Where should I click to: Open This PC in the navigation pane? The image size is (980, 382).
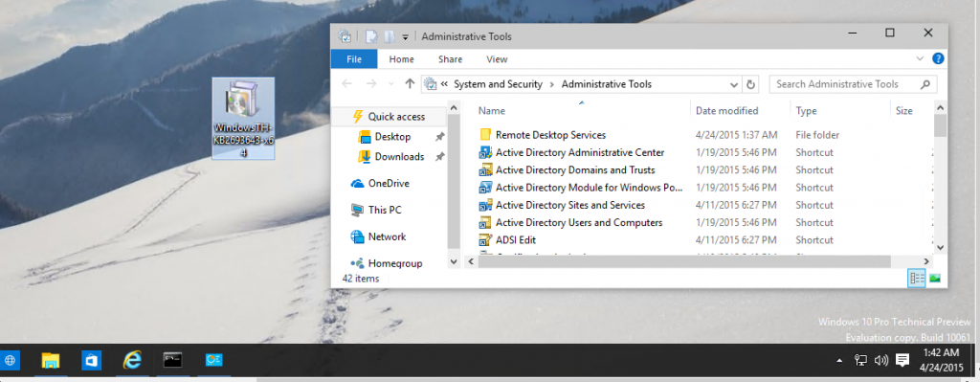click(x=385, y=210)
